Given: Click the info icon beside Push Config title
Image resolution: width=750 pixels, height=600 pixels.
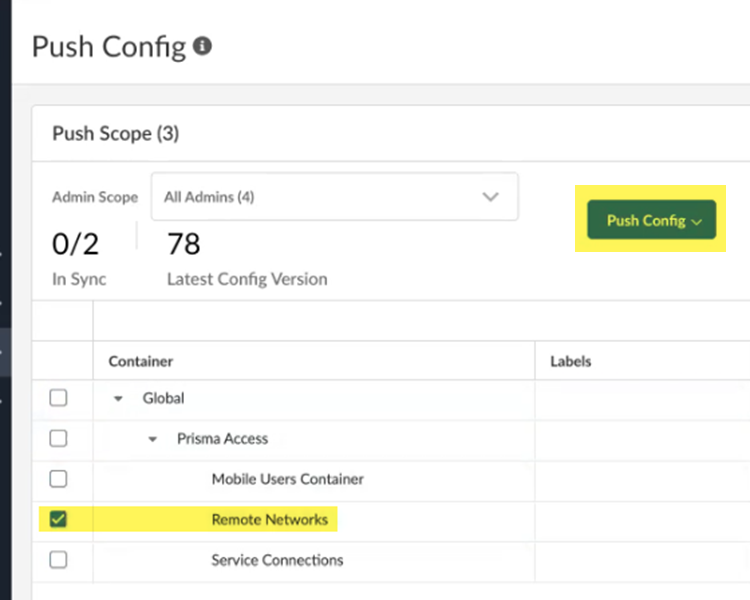Looking at the screenshot, I should (x=203, y=46).
